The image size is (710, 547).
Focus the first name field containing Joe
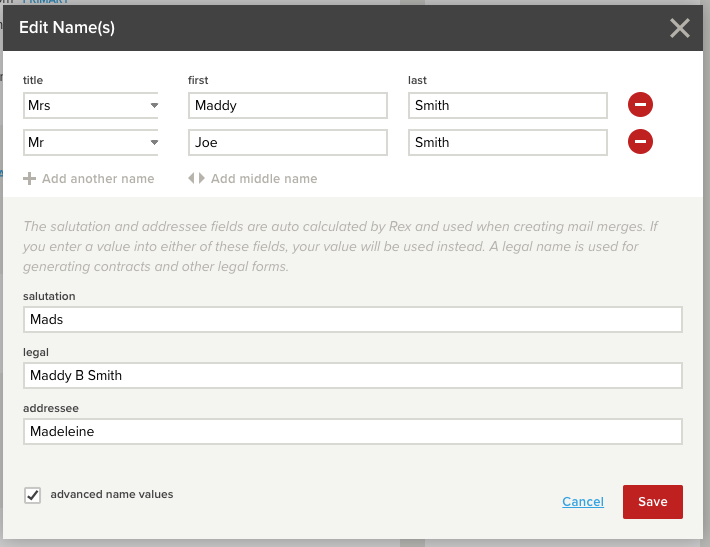(x=288, y=143)
